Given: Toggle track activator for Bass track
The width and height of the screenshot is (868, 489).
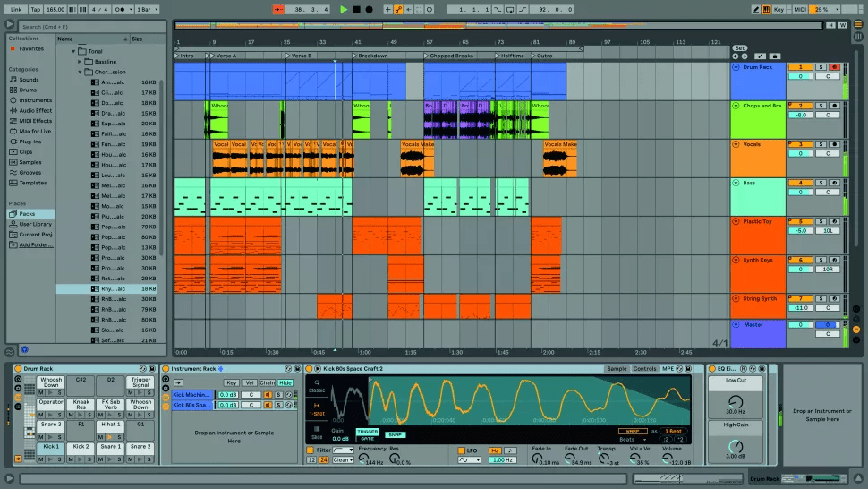Looking at the screenshot, I should pos(800,183).
